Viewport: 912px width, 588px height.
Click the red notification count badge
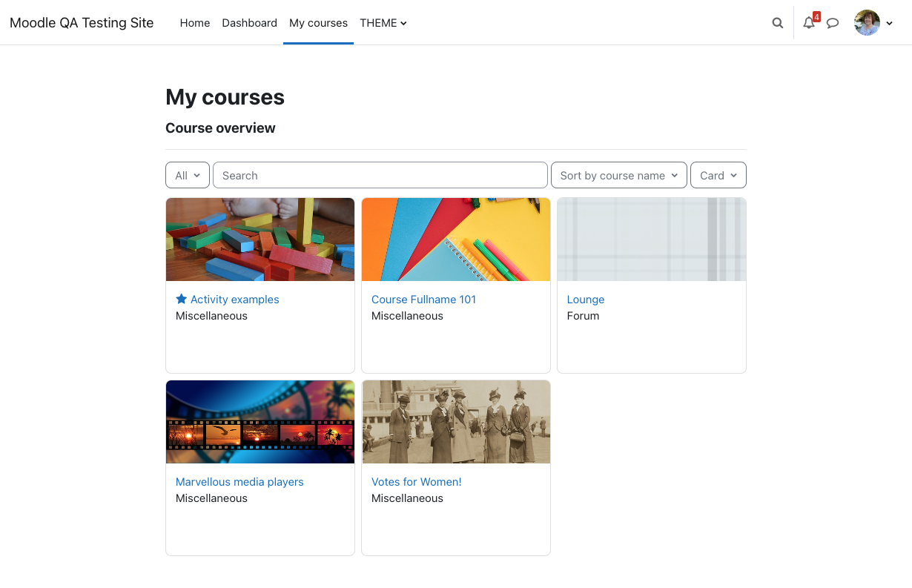pyautogui.click(x=816, y=16)
